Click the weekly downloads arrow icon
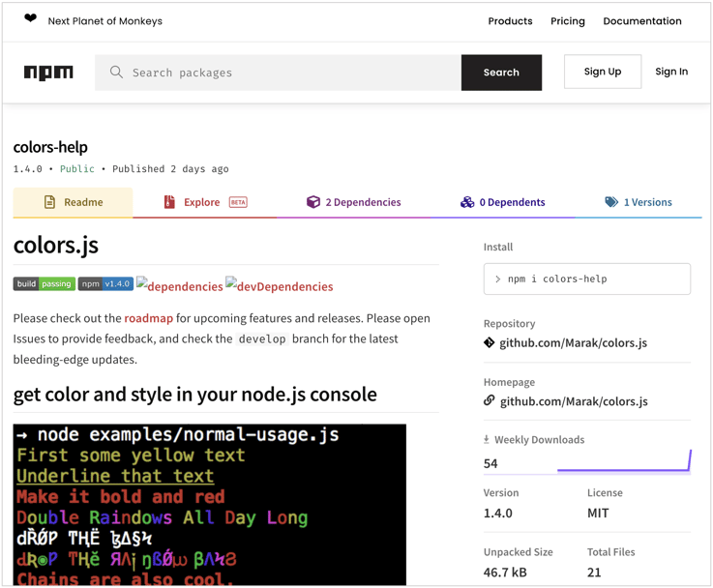This screenshot has height=588, width=713. (486, 439)
